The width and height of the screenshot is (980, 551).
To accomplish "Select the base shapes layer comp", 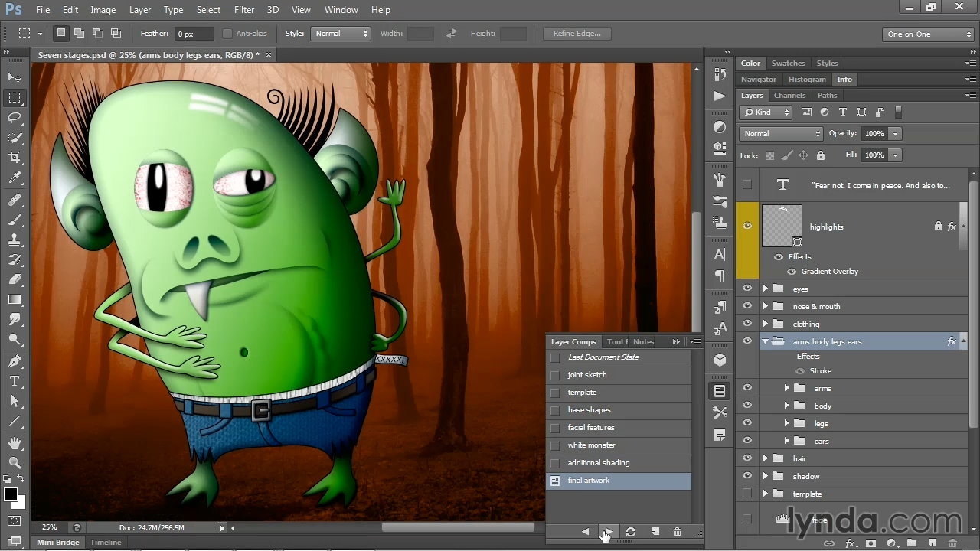I will 619,410.
